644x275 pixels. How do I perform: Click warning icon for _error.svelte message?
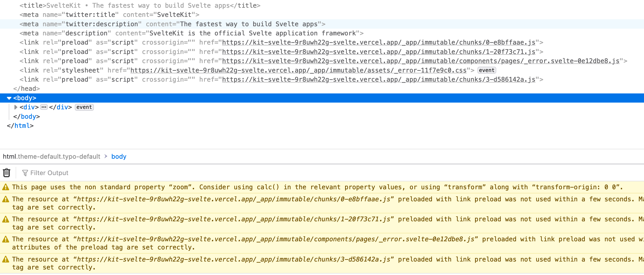[x=6, y=239]
